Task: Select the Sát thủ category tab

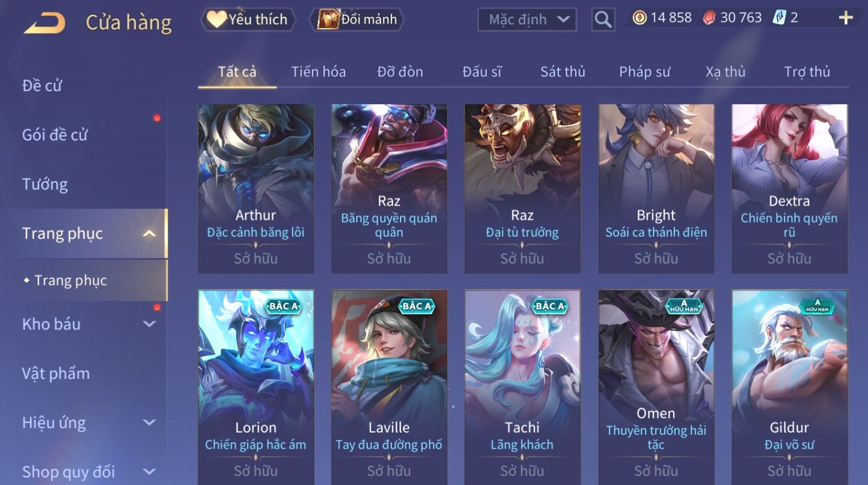Action: click(563, 72)
